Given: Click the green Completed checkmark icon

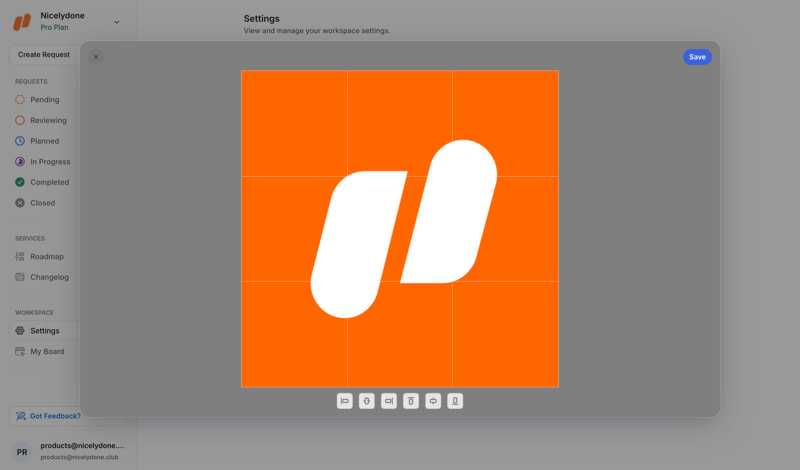Looking at the screenshot, I should 20,182.
